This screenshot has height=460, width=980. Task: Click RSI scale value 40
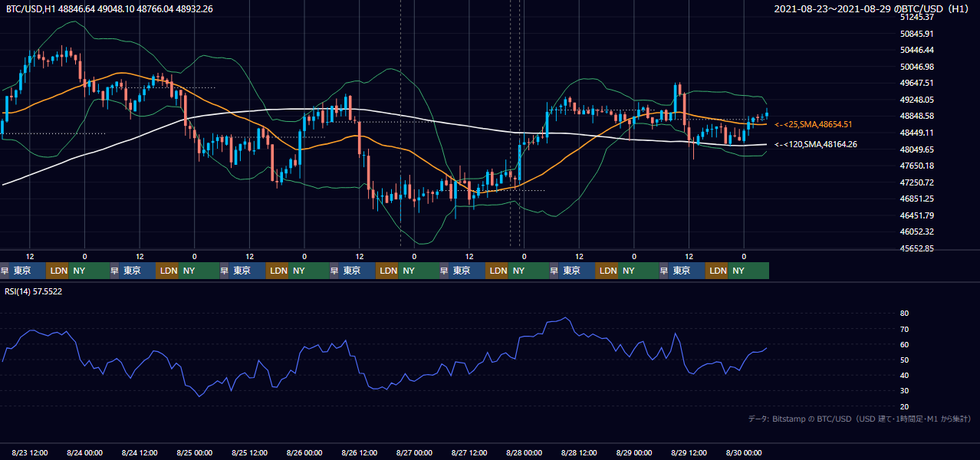click(x=905, y=375)
